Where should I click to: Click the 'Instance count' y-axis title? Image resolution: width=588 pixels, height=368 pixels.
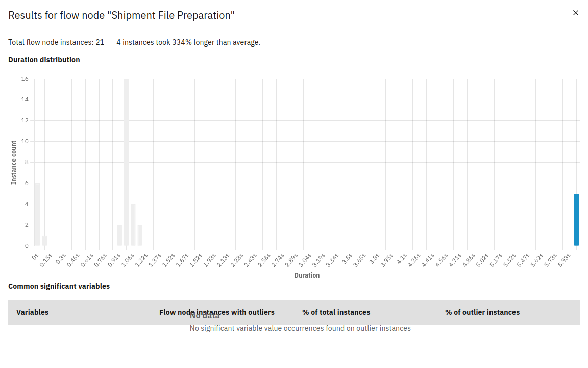click(x=14, y=162)
